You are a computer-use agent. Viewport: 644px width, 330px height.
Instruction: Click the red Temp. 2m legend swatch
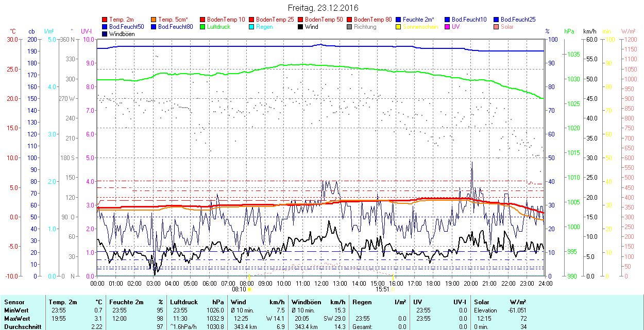(105, 20)
